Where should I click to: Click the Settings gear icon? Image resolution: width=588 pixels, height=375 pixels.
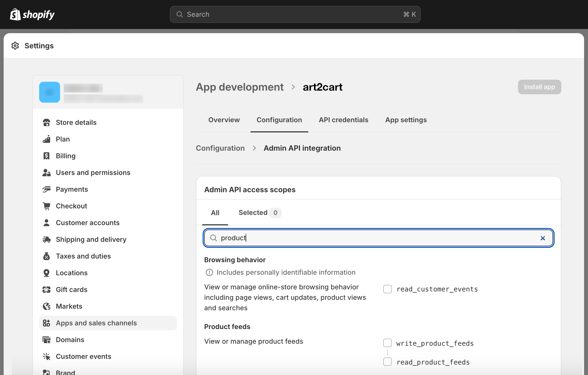click(x=15, y=46)
